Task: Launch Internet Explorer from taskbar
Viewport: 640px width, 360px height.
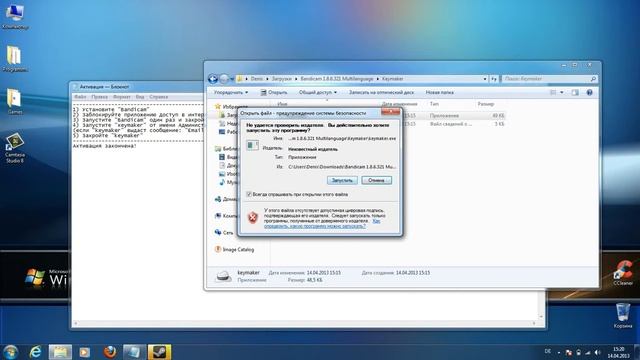Action: pyautogui.click(x=36, y=352)
